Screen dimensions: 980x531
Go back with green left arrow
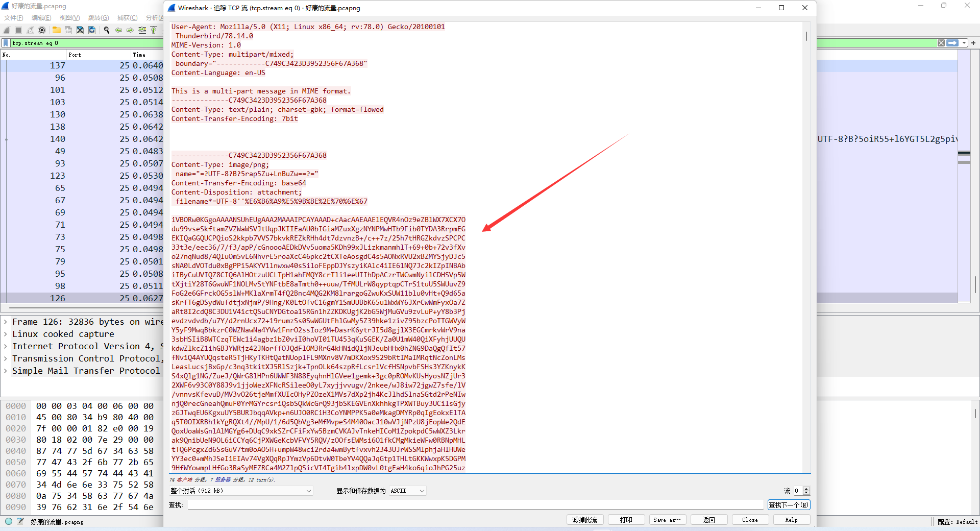118,30
